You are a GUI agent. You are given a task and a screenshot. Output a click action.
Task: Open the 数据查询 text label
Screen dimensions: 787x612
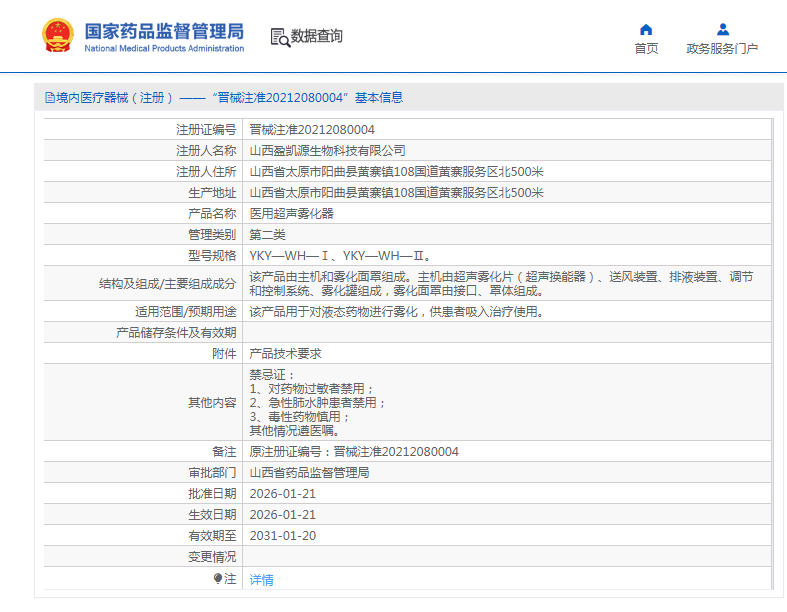[x=317, y=37]
